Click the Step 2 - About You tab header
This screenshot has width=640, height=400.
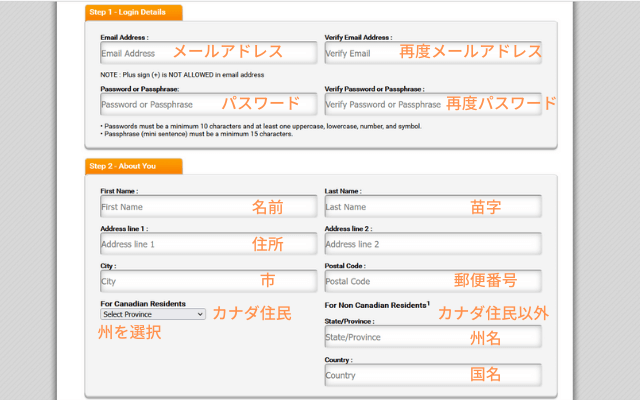click(134, 166)
